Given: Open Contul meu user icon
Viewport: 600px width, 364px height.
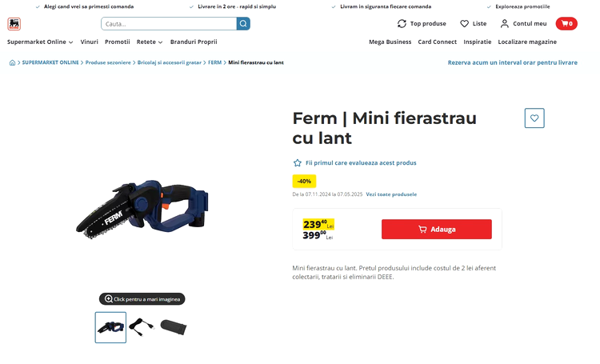Looking at the screenshot, I should coord(505,24).
